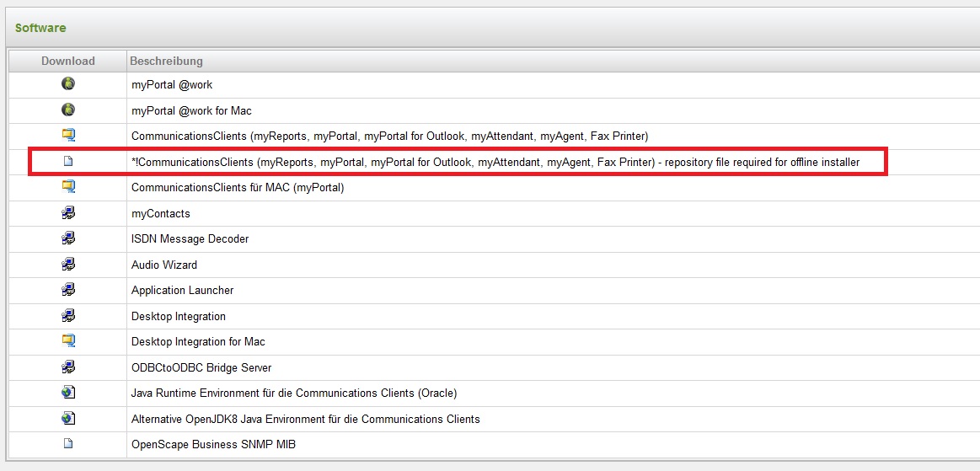This screenshot has height=471, width=980.
Task: Click download icon for ODBCtoODBC Bridge Server
Action: tap(68, 367)
